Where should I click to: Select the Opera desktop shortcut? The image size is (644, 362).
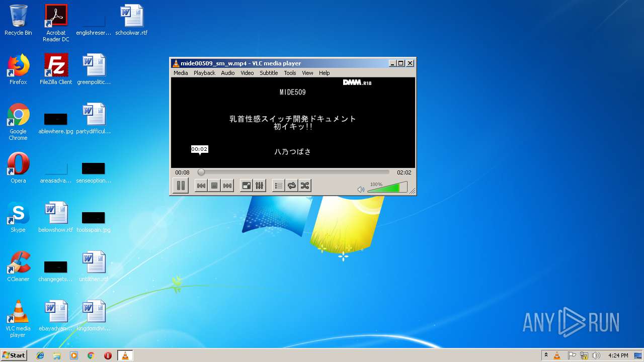[x=18, y=168]
